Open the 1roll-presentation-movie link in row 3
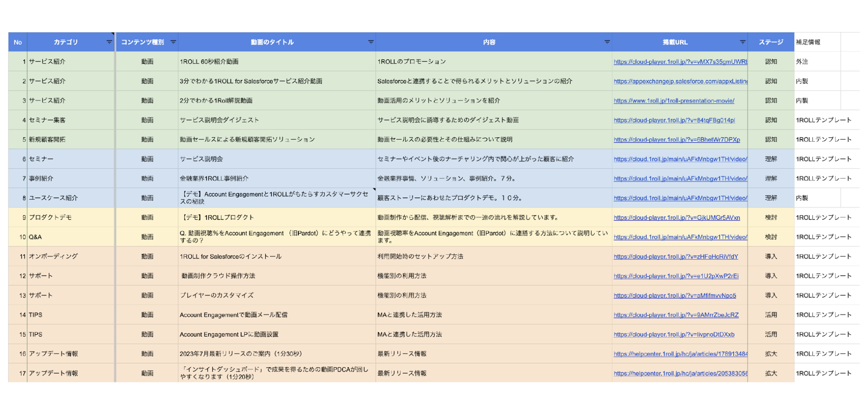This screenshot has width=868, height=415. (x=673, y=101)
